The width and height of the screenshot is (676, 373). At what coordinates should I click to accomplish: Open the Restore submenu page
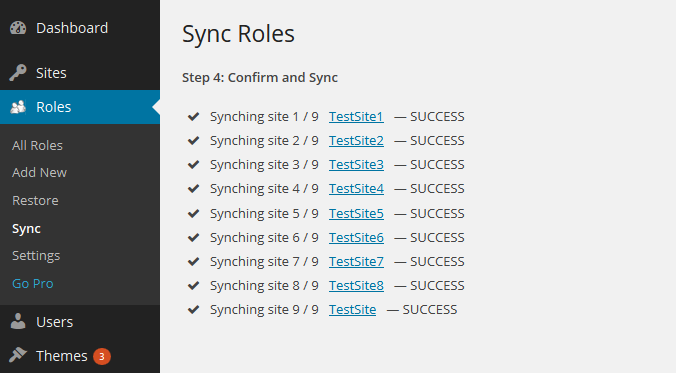pyautogui.click(x=35, y=201)
